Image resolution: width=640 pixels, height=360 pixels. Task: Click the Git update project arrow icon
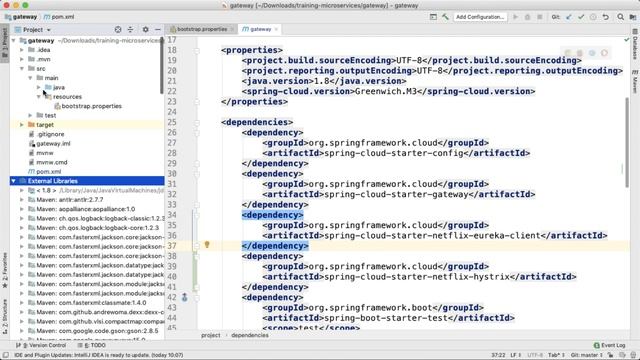point(569,17)
